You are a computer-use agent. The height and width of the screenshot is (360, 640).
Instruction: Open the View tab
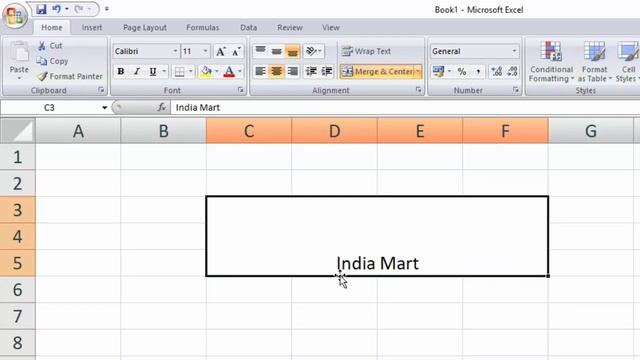click(331, 27)
